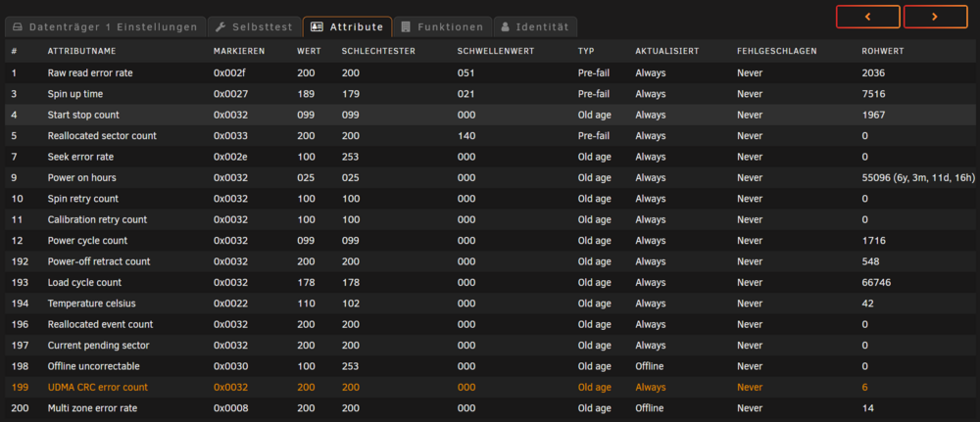Click the SCHLECHTESTER column header
The width and height of the screenshot is (980, 422).
(x=378, y=51)
